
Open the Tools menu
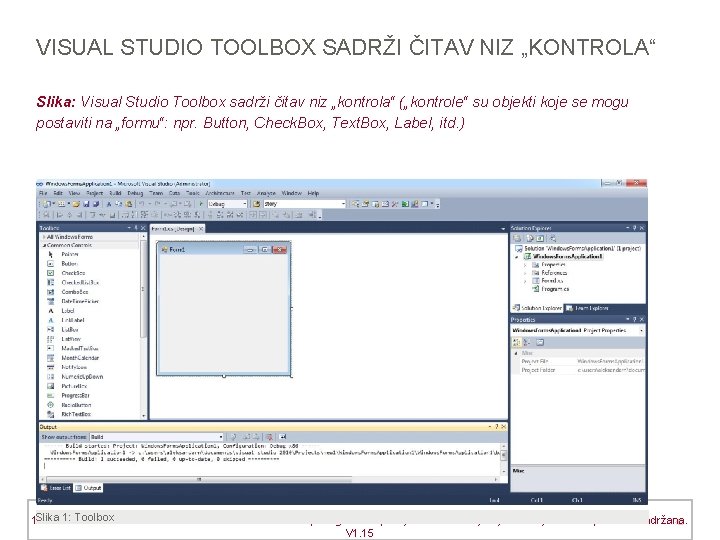pos(193,193)
